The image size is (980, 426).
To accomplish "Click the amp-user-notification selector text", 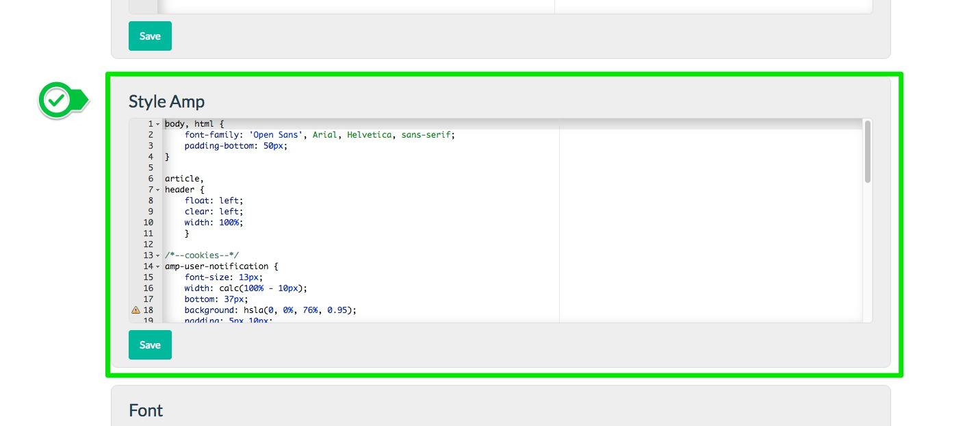I will click(x=216, y=266).
